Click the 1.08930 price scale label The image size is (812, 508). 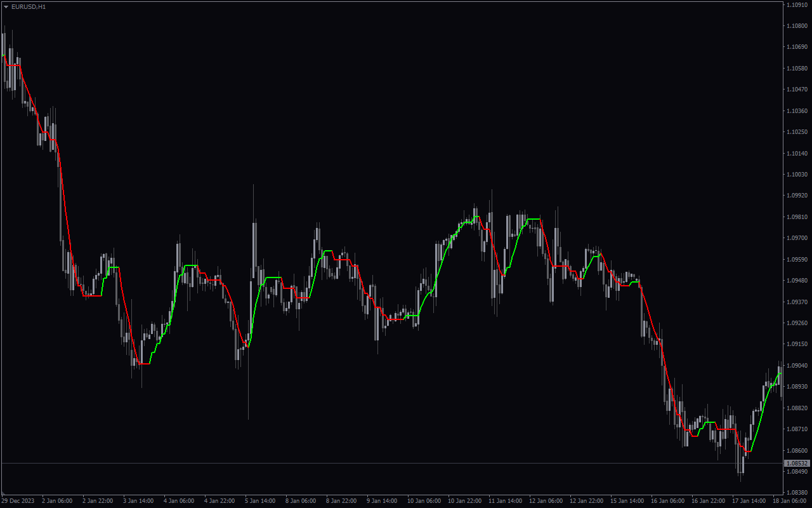point(797,387)
